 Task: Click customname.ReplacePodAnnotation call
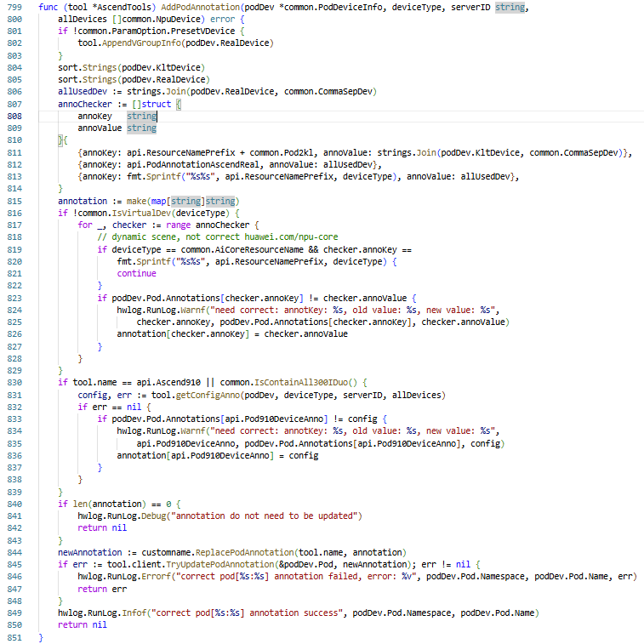[x=217, y=552]
